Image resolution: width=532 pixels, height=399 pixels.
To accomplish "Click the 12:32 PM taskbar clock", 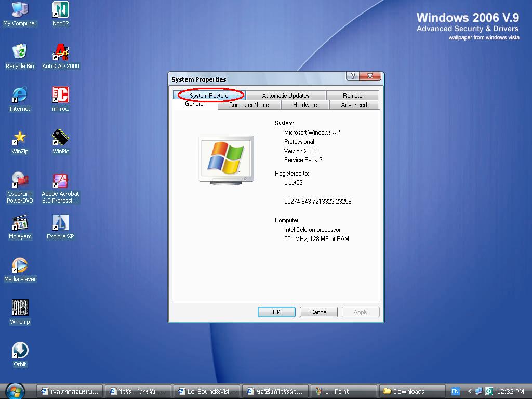I will click(510, 391).
